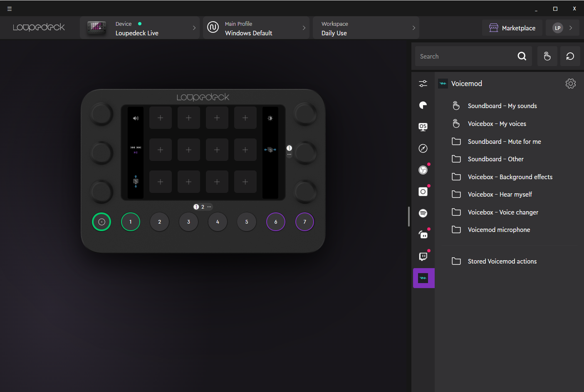
Task: Select purple round button 6
Action: 276,222
